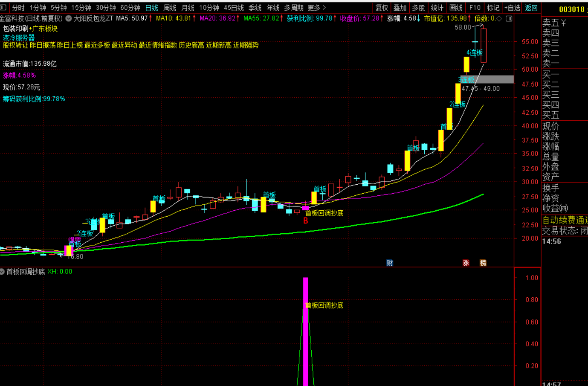Screen dimensions: 588x386
Task: Click 筹码获利比例:99.78% text
Action: coord(34,99)
